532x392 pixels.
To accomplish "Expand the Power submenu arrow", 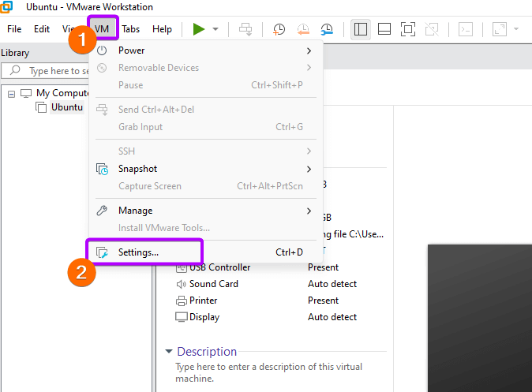I will [x=309, y=50].
